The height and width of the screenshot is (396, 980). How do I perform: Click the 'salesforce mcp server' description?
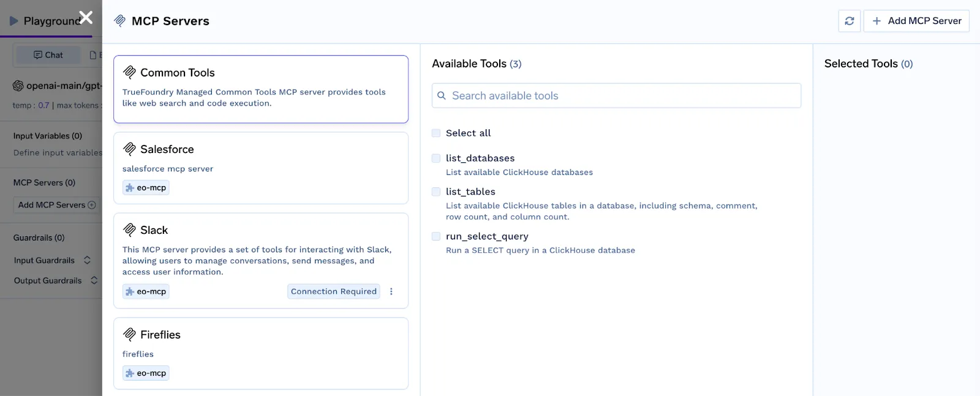[x=168, y=169]
